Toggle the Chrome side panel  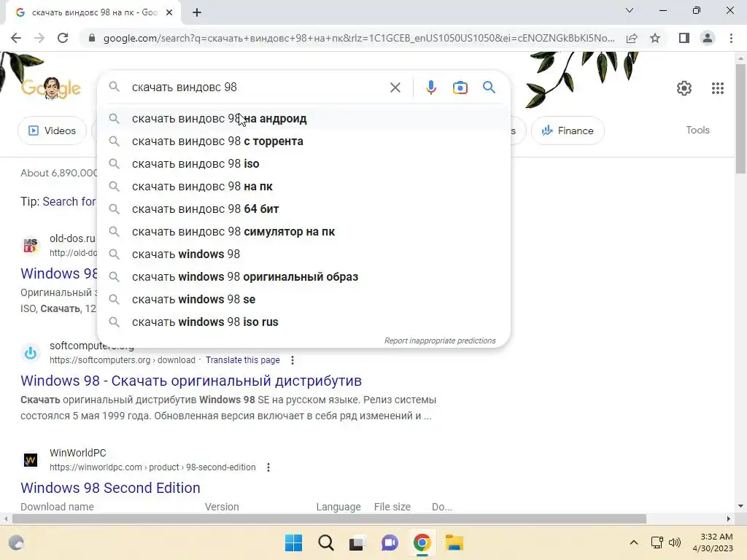pos(684,38)
